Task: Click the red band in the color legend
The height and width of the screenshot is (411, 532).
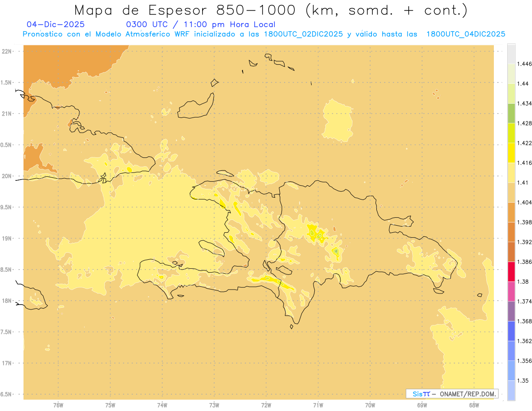Action: pyautogui.click(x=511, y=272)
